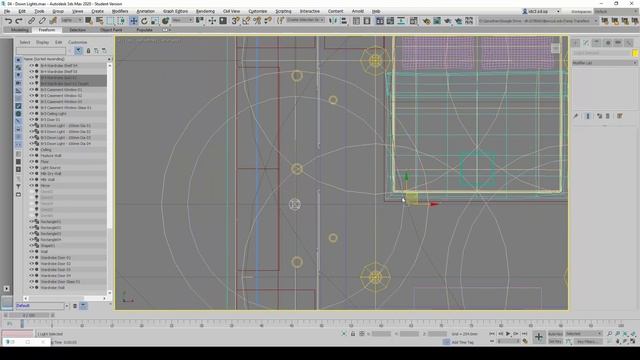This screenshot has width=640, height=360.
Task: Click the Use Pivot Point Center icon
Action: click(200, 20)
